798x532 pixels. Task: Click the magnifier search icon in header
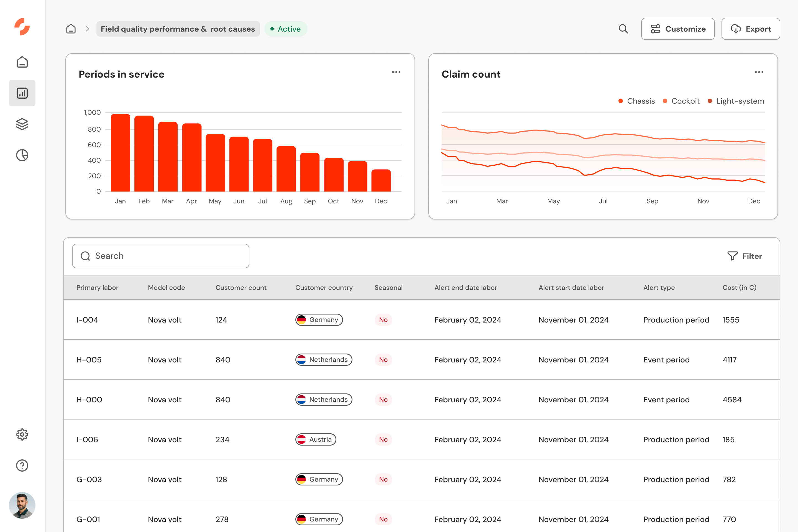[623, 29]
